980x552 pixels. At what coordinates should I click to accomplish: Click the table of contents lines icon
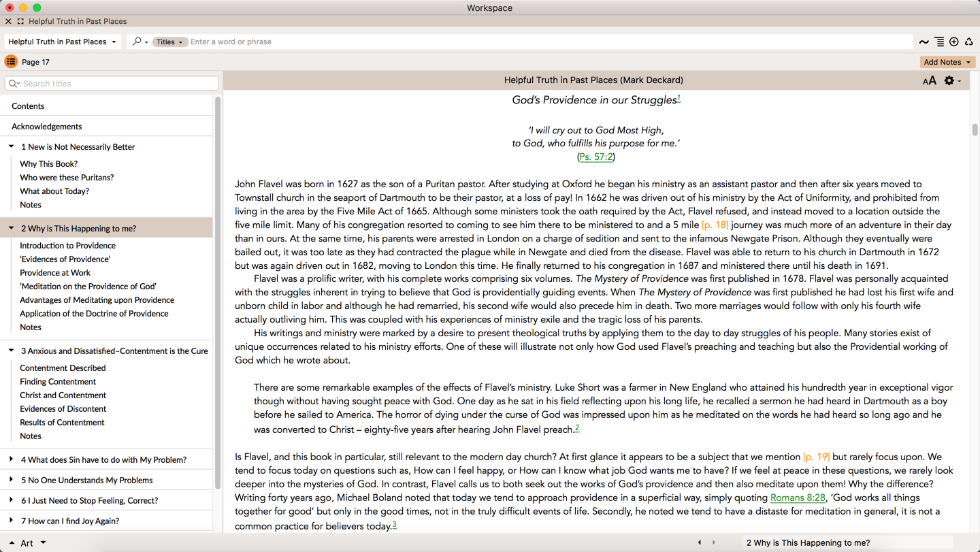coord(939,42)
